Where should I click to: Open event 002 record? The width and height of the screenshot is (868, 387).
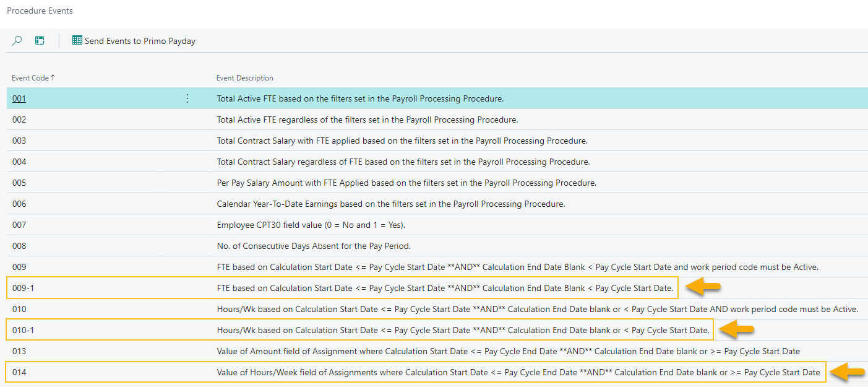[19, 120]
